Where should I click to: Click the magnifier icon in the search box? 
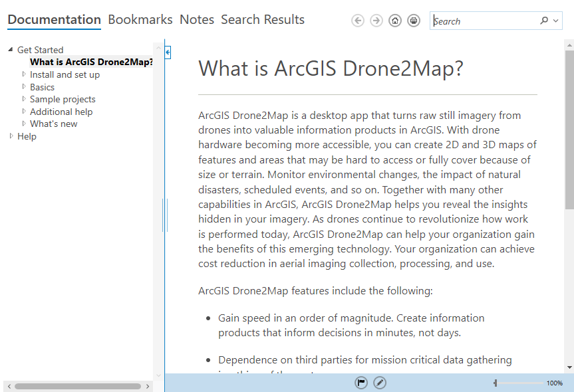[544, 21]
